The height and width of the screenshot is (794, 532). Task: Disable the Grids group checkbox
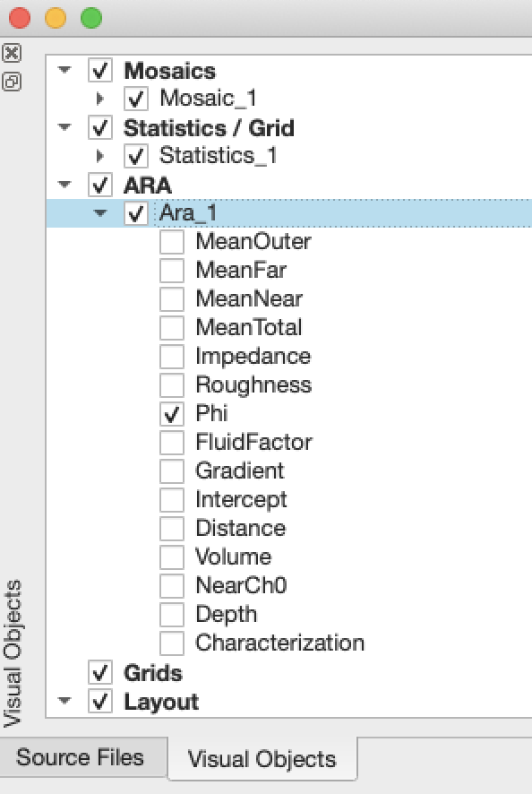[99, 672]
